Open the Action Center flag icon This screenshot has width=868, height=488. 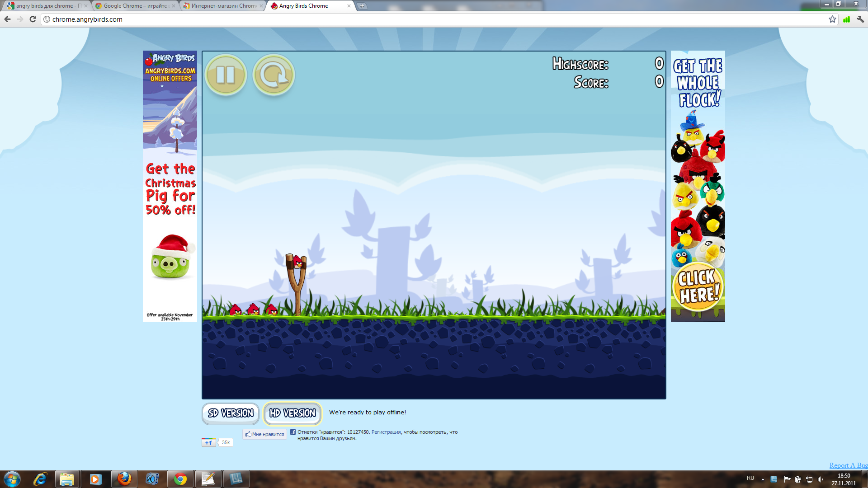click(787, 479)
